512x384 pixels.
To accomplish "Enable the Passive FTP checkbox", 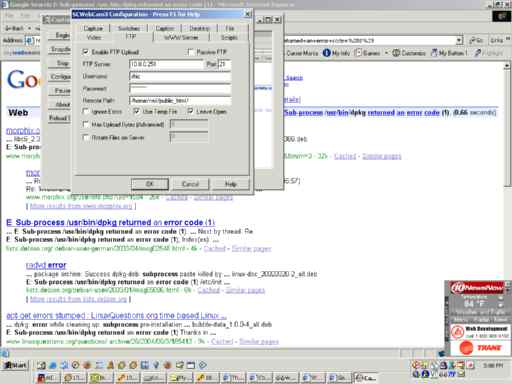I will point(191,52).
